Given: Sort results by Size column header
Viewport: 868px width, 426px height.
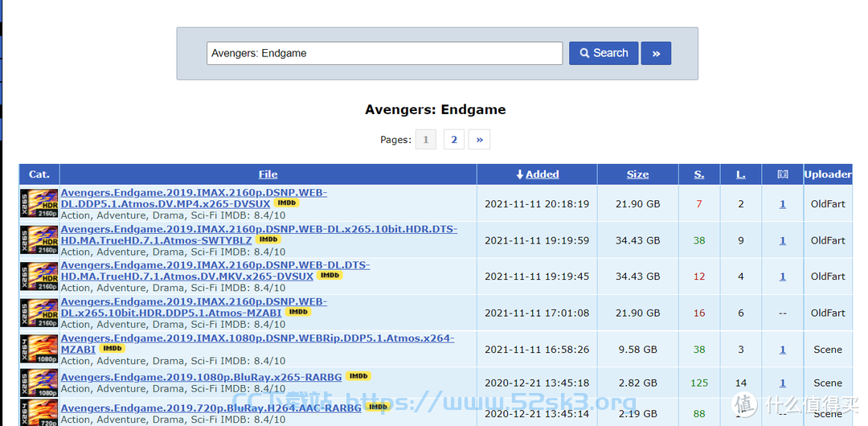Looking at the screenshot, I should pyautogui.click(x=637, y=174).
